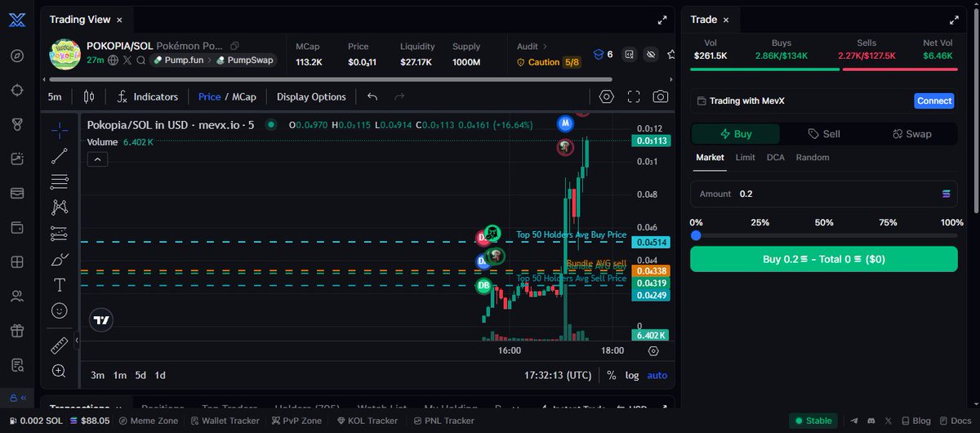Toggle percent scale on chart

612,375
